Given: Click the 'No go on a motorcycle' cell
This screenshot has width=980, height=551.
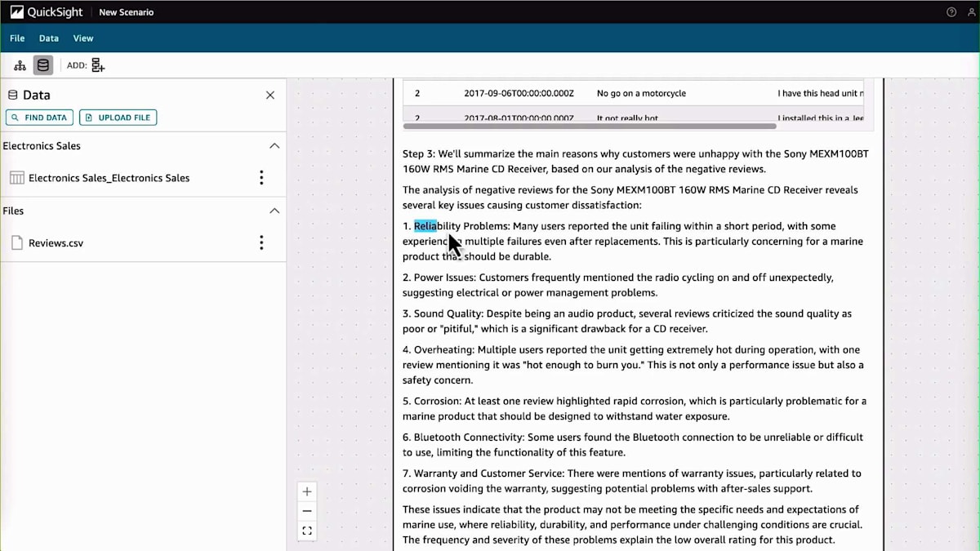Looking at the screenshot, I should coord(641,94).
